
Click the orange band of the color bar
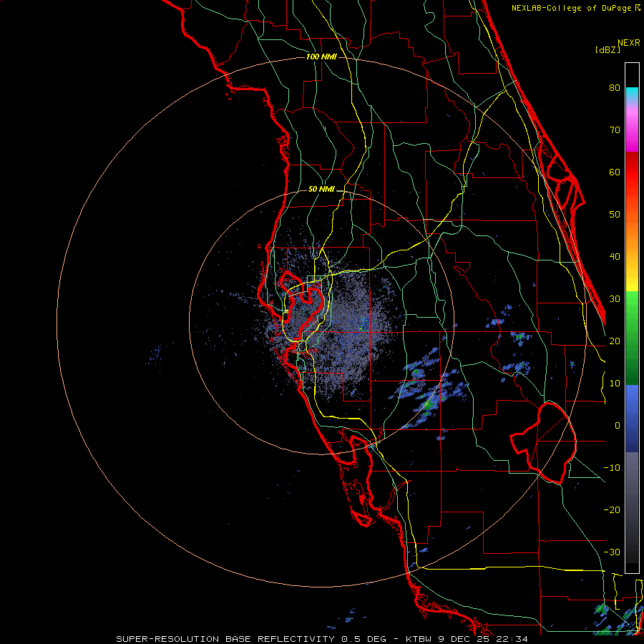point(632,236)
